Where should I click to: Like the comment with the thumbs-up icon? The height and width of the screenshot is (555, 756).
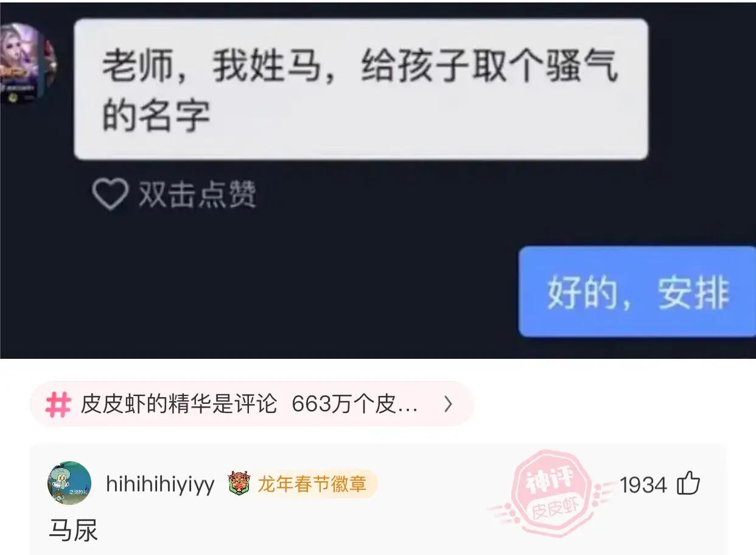(x=688, y=484)
